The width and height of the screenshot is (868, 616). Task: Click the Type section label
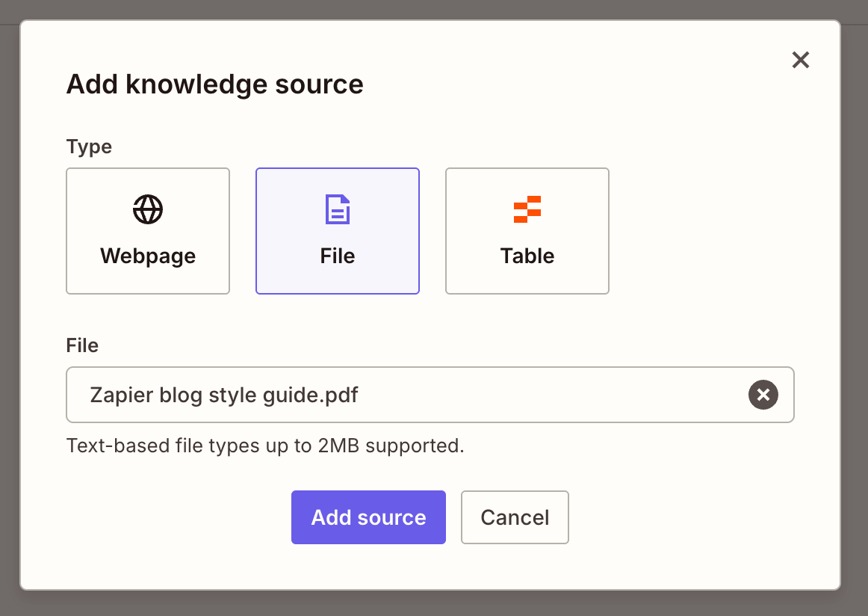click(x=89, y=147)
